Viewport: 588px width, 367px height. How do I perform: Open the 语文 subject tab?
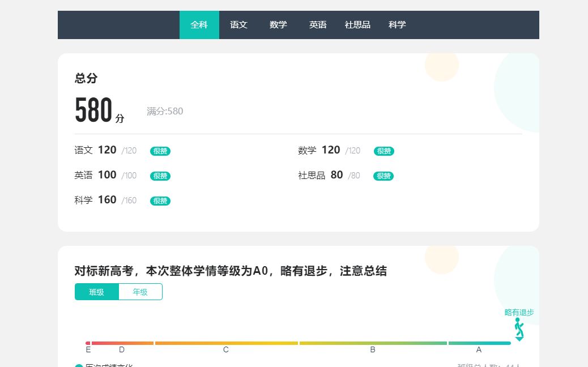click(x=238, y=25)
